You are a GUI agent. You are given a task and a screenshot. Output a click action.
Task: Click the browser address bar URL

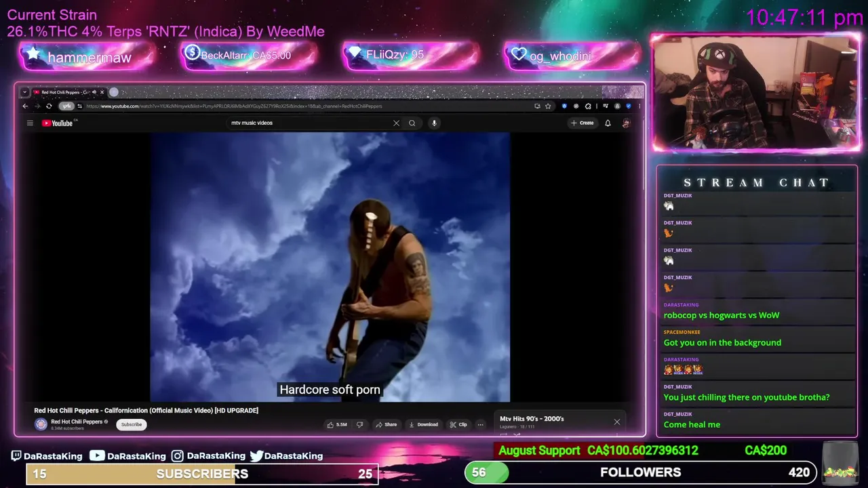pos(234,106)
